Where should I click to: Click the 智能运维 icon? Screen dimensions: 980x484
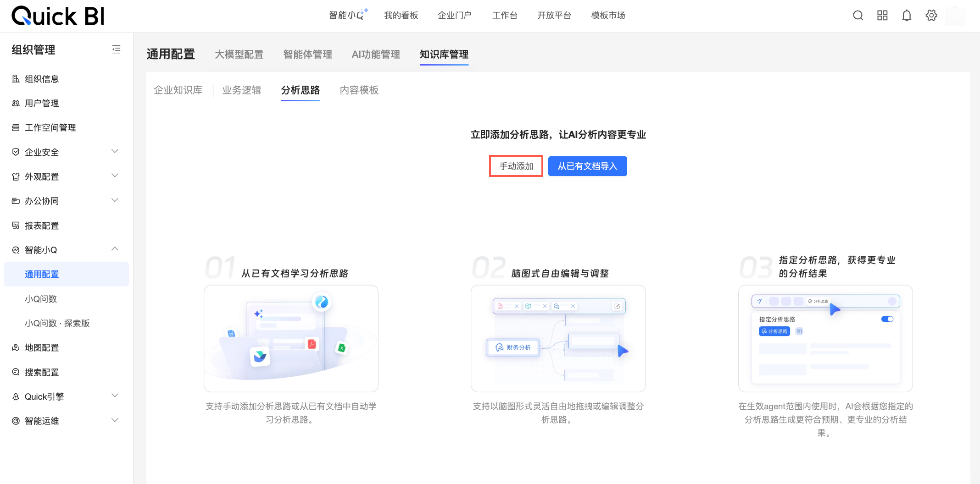coord(16,421)
